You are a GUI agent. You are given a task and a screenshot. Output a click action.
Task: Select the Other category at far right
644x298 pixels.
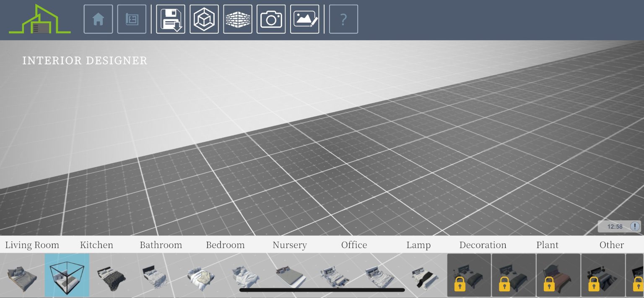click(x=612, y=245)
